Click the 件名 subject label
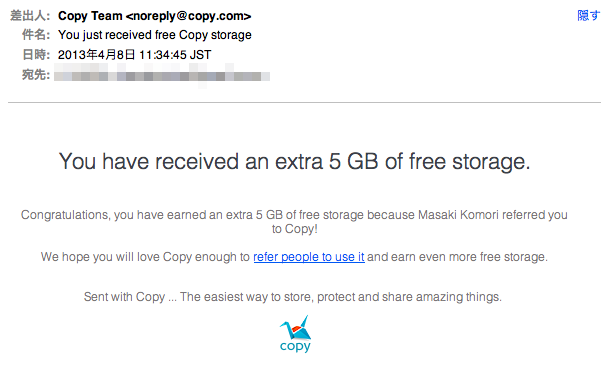Viewport: 607px width, 372px height. point(36,35)
